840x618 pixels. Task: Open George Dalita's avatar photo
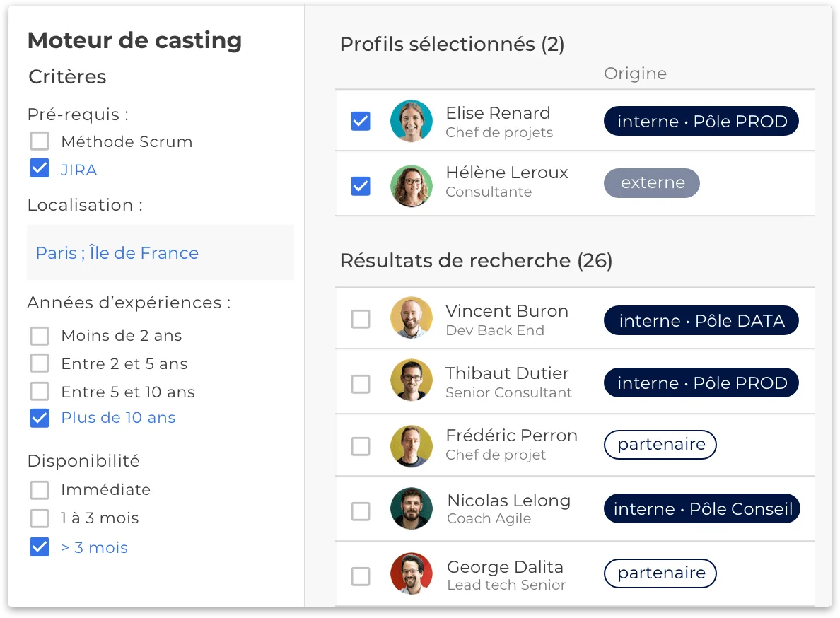coord(412,574)
